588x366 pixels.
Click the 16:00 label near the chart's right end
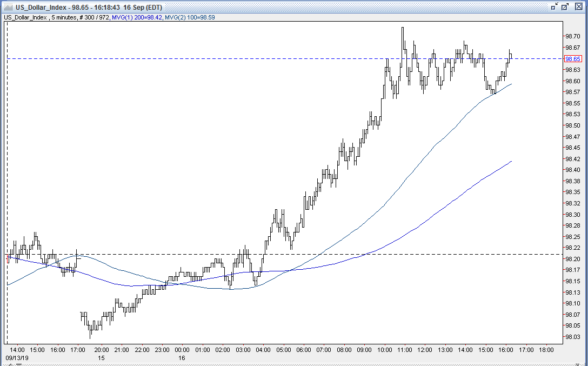[x=505, y=350]
